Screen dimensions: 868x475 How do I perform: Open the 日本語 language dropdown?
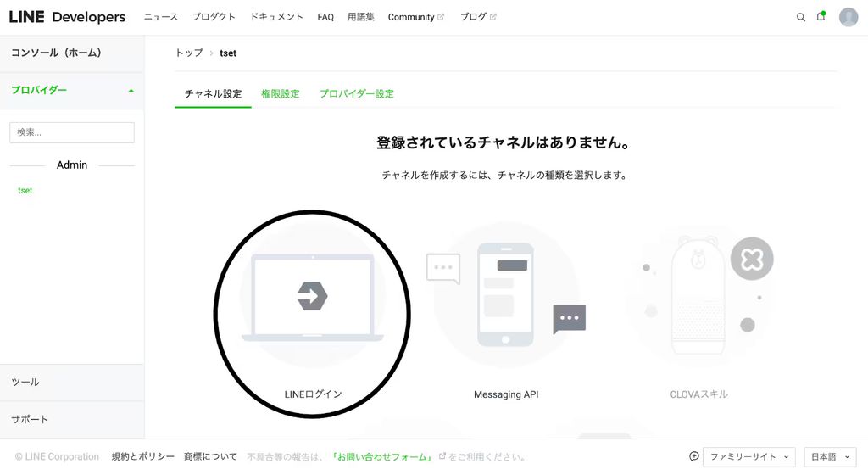click(x=830, y=456)
